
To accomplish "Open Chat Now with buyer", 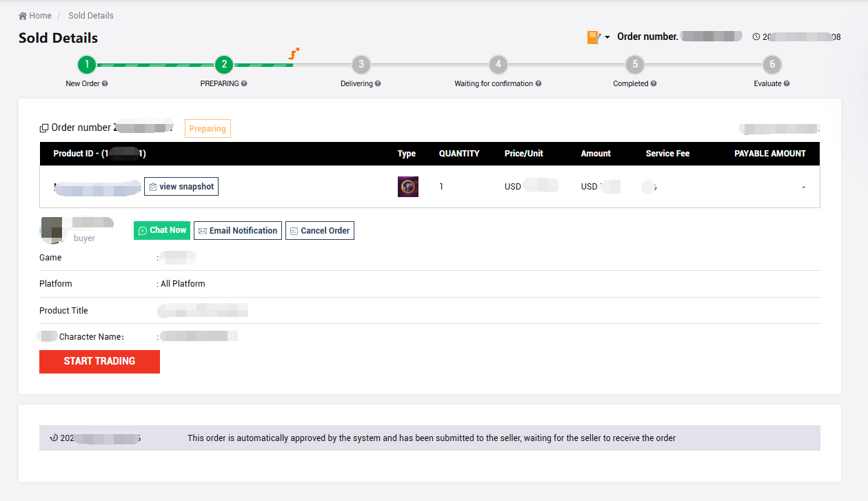I will click(161, 231).
